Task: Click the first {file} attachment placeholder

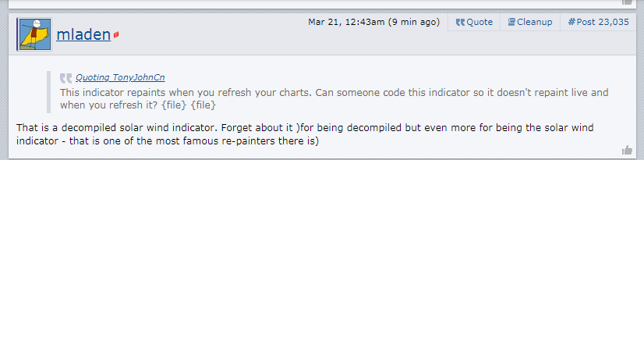Action: pos(174,105)
